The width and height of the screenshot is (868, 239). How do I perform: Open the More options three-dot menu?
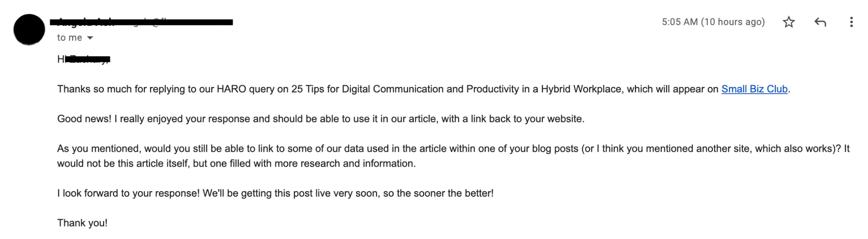point(851,22)
